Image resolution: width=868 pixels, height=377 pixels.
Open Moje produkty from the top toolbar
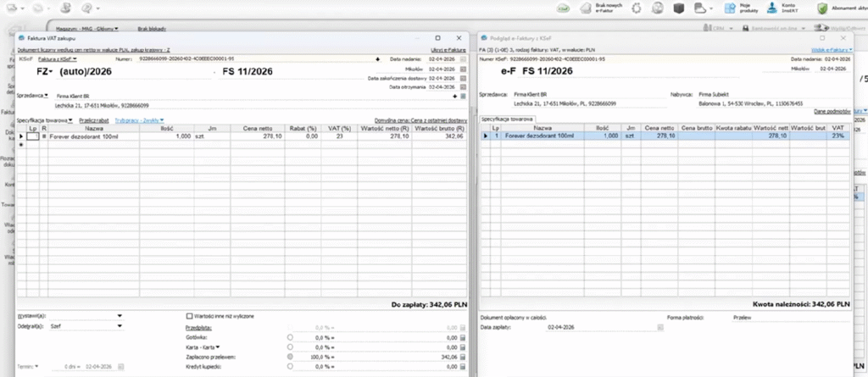click(731, 8)
